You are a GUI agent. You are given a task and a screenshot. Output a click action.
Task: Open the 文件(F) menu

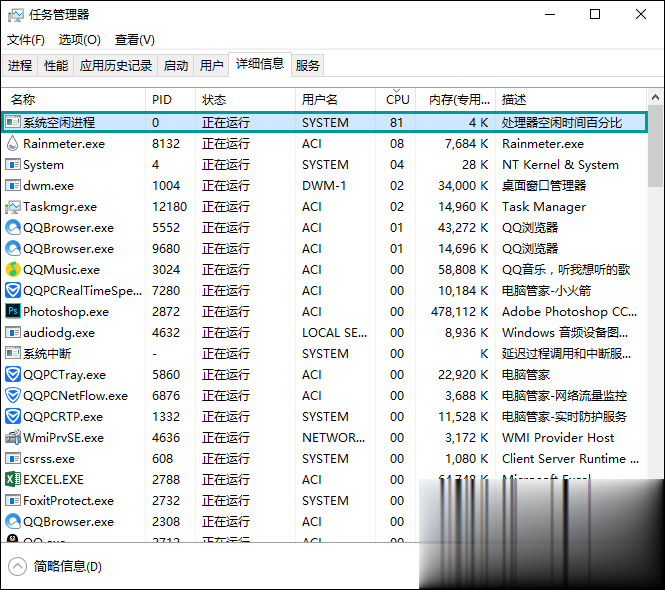[x=26, y=40]
